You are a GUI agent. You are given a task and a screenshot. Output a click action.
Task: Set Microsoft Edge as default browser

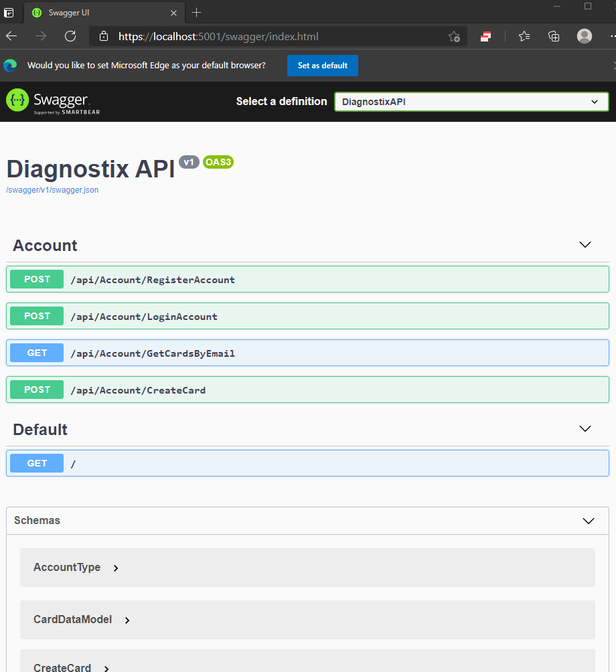pos(322,66)
